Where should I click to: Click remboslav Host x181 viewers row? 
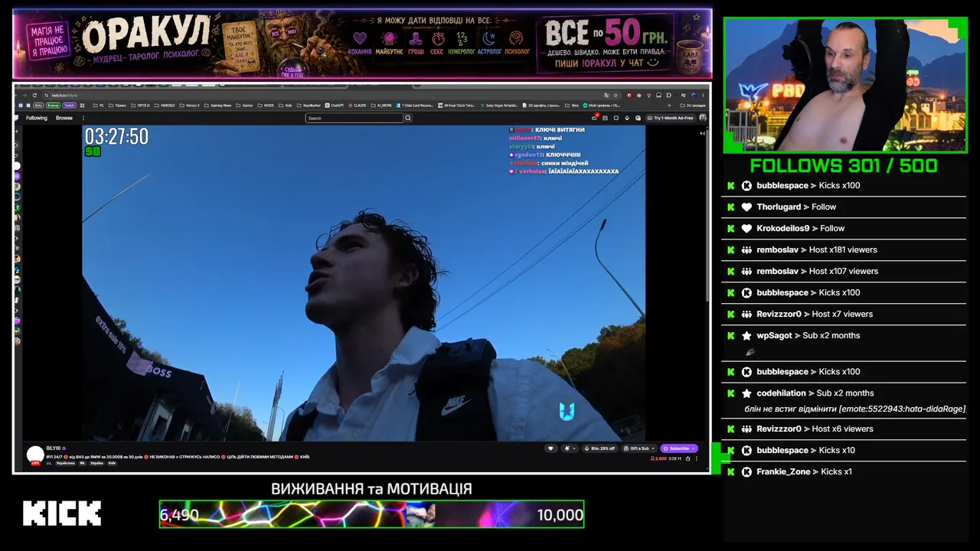point(844,249)
